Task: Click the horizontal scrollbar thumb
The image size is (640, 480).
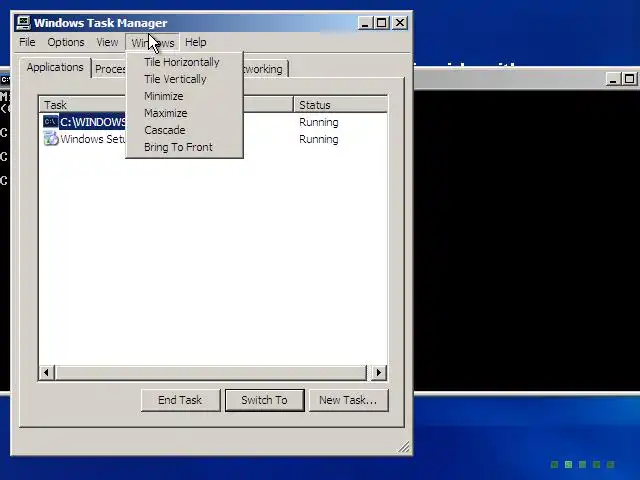Action: tap(211, 372)
